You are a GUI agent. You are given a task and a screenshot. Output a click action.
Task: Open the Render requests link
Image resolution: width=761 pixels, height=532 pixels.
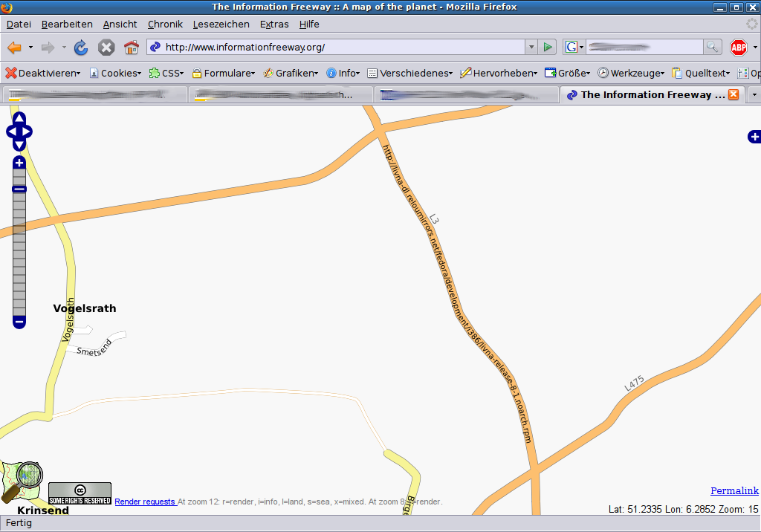tap(145, 502)
